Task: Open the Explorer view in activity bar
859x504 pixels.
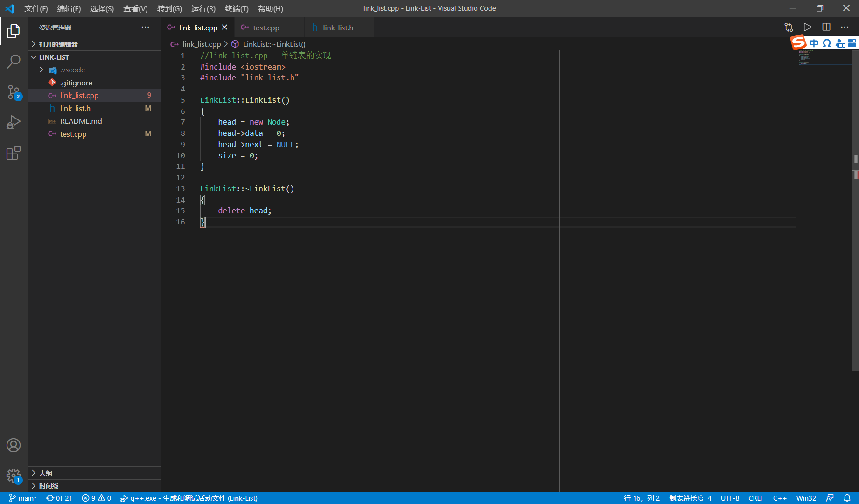Action: tap(14, 31)
